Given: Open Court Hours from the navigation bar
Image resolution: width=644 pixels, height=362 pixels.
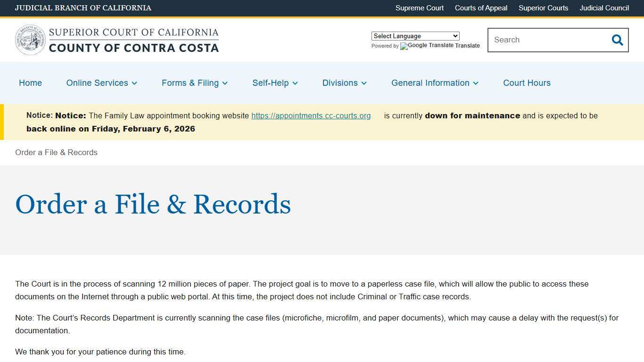Looking at the screenshot, I should click(527, 83).
